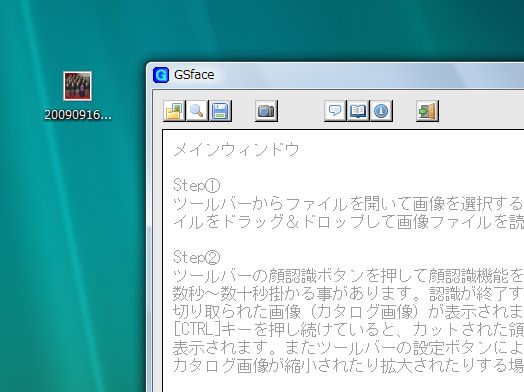524x392 pixels.
Task: Click the GSface title bar logo
Action: [161, 75]
